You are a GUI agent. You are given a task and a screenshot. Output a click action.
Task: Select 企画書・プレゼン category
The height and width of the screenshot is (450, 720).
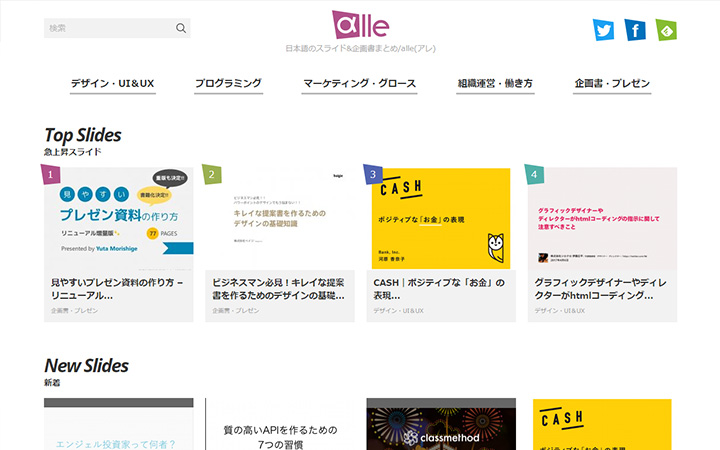click(x=613, y=84)
